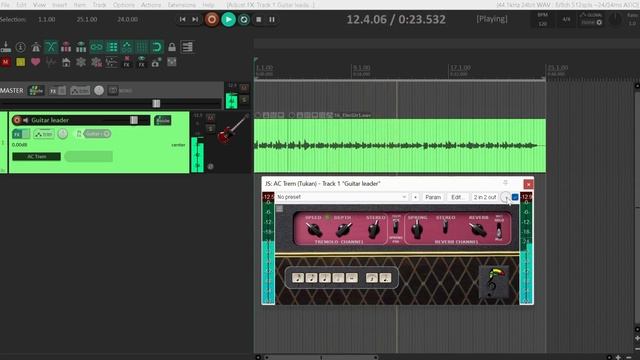Open the Insert menu
Viewport: 640px width, 360px height.
click(60, 5)
